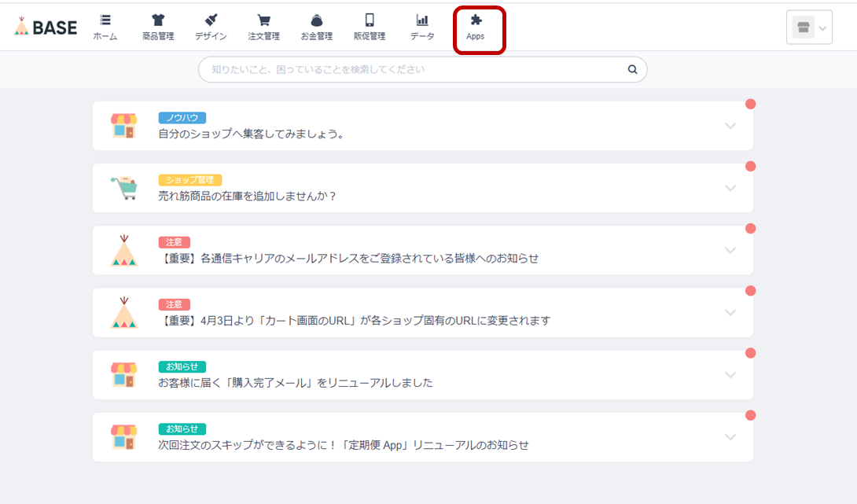The image size is (857, 504).
Task: Open 注文管理 cart icon
Action: (264, 20)
